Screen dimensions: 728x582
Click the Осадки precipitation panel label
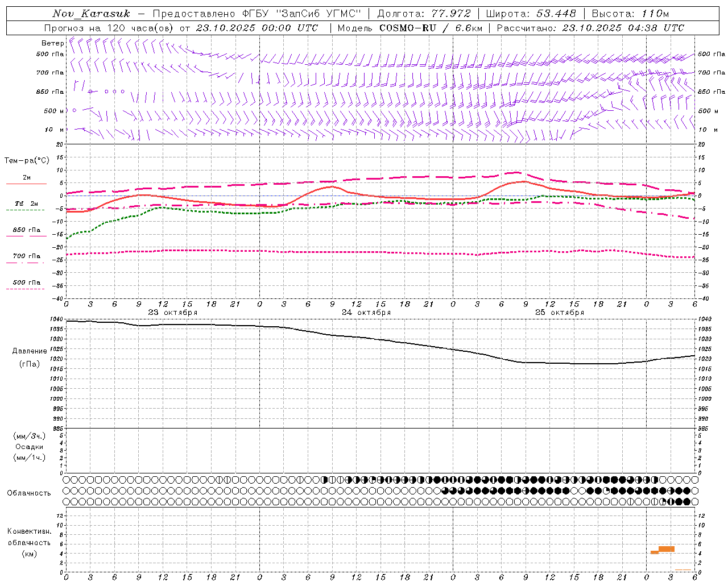click(30, 447)
